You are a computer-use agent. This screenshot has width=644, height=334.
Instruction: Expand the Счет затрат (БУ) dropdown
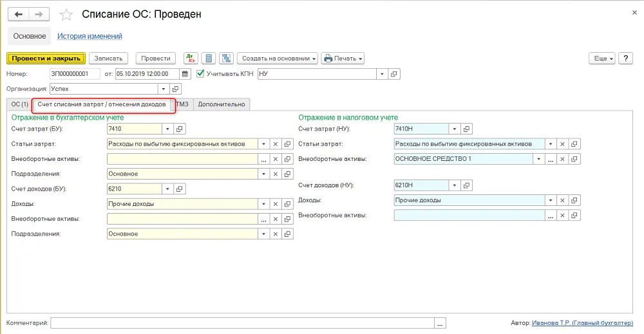pyautogui.click(x=167, y=129)
